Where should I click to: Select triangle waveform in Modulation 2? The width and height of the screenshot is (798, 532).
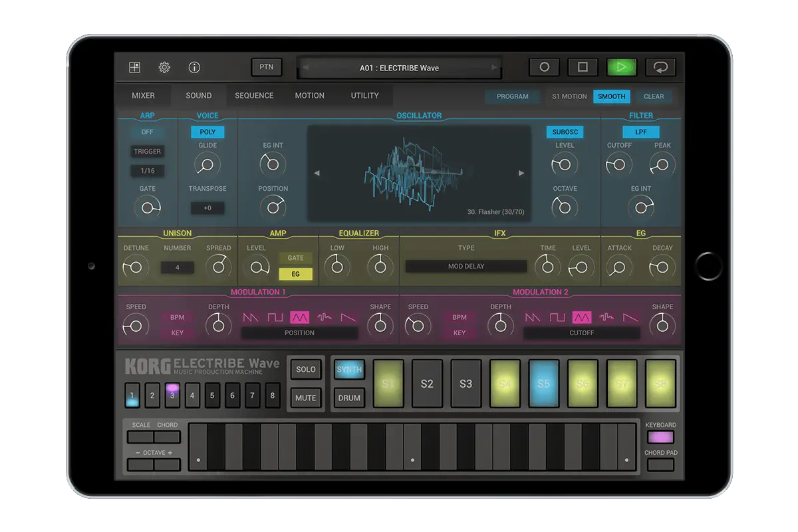(x=582, y=317)
